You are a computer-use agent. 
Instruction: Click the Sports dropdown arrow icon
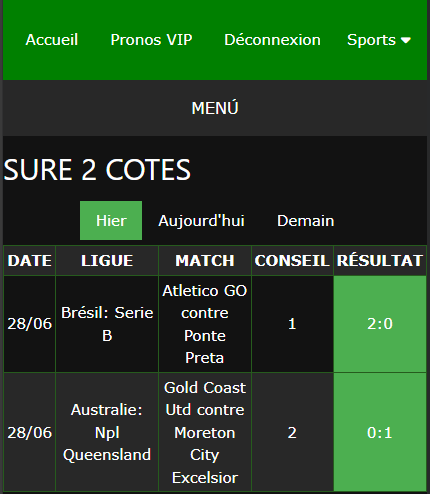point(406,40)
